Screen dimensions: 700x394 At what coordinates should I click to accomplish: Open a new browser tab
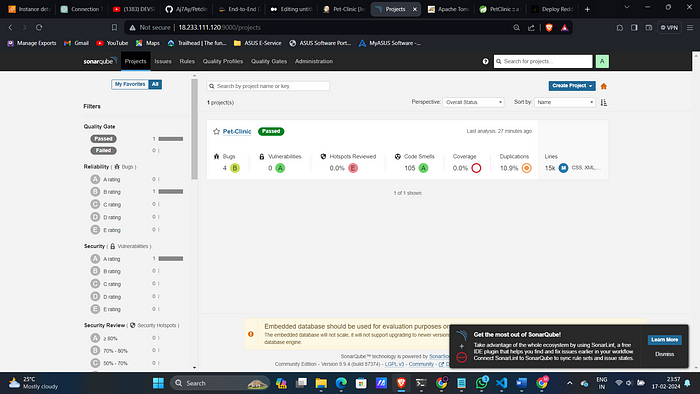point(588,9)
